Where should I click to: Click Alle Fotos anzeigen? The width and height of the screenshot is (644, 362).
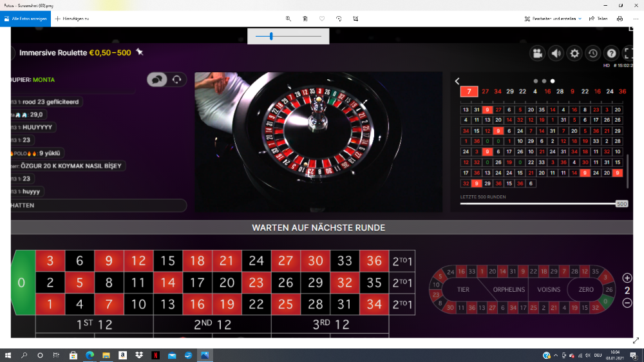25,19
